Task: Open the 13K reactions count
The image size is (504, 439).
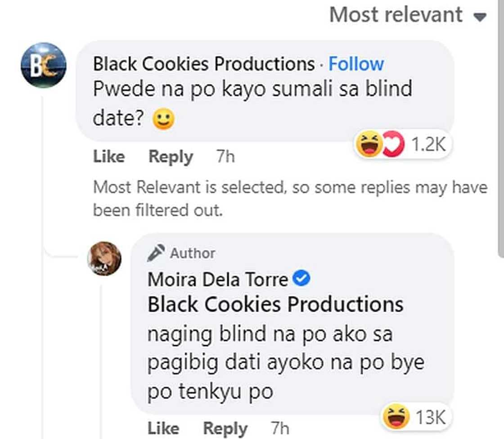Action: pos(430,417)
